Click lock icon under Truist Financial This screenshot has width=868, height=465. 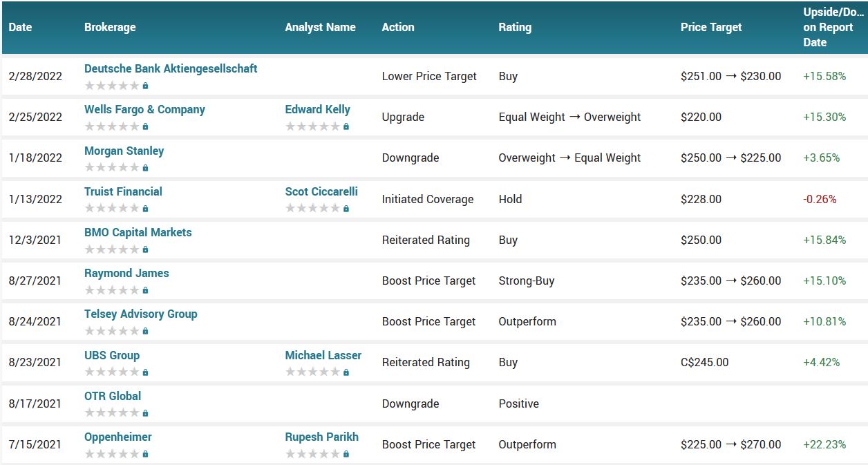(x=145, y=209)
